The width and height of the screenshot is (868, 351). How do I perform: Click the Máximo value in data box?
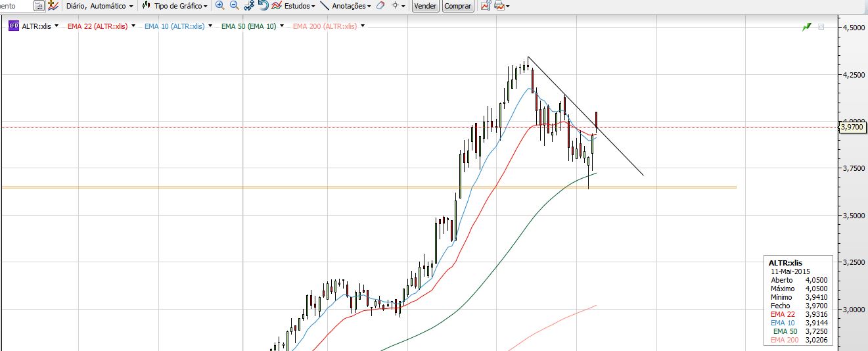coord(816,289)
